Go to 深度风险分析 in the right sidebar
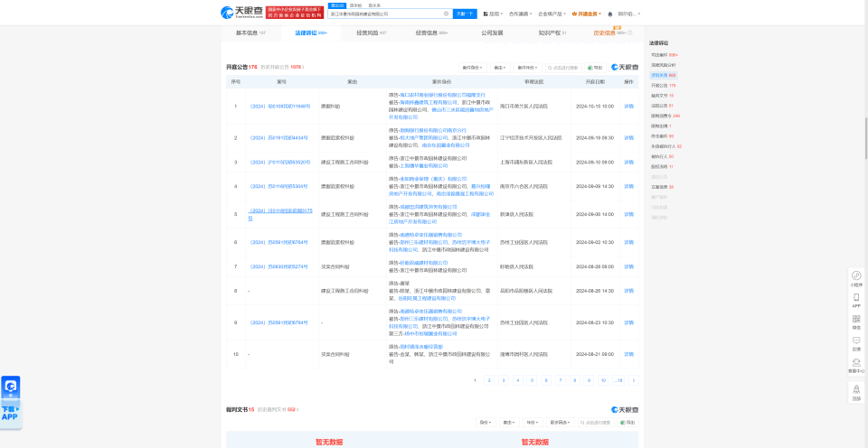This screenshot has width=868, height=448. [663, 65]
